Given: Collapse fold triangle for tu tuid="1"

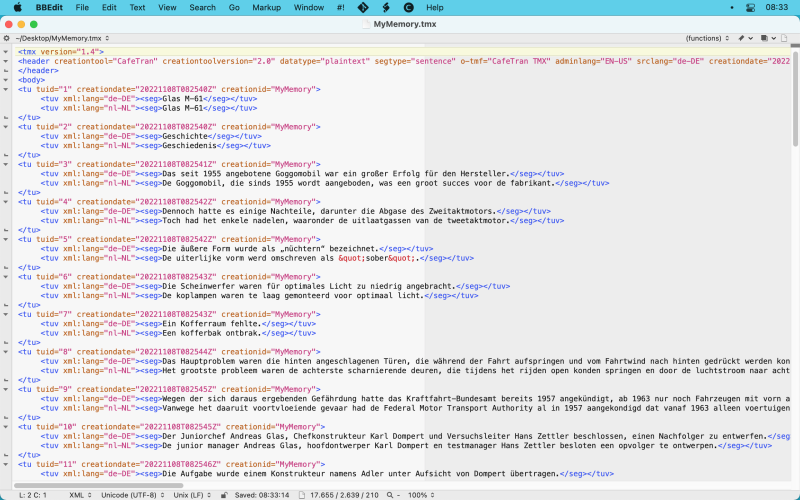Looking at the screenshot, I should [x=6, y=89].
